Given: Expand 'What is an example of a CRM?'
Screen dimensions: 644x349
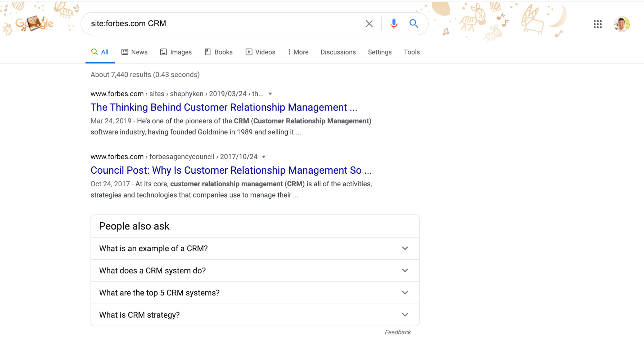Looking at the screenshot, I should [x=255, y=248].
